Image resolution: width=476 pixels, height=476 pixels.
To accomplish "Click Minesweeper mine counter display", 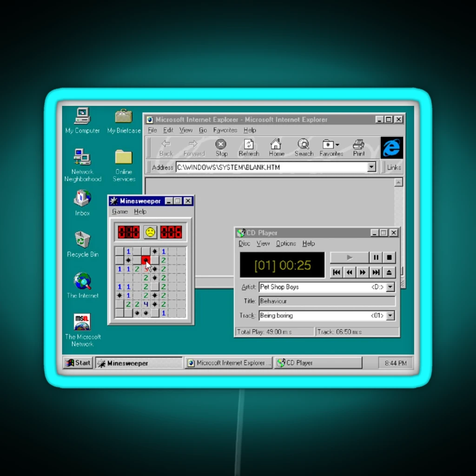I will tap(128, 232).
